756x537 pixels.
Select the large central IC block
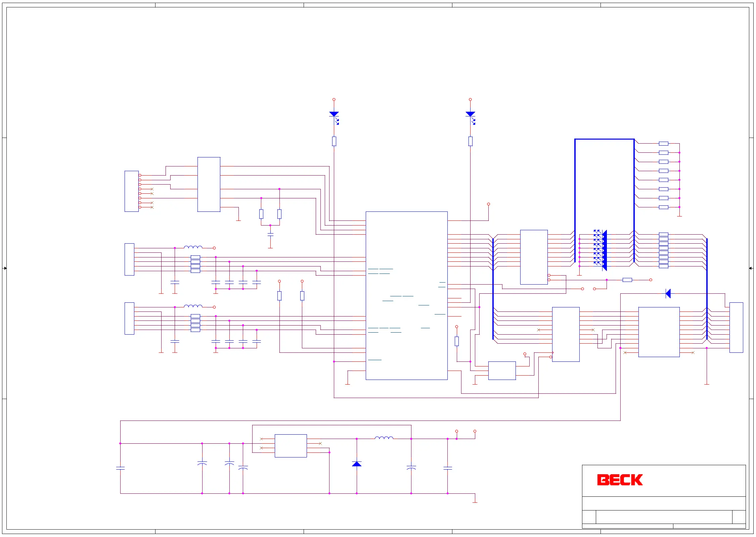pos(406,296)
